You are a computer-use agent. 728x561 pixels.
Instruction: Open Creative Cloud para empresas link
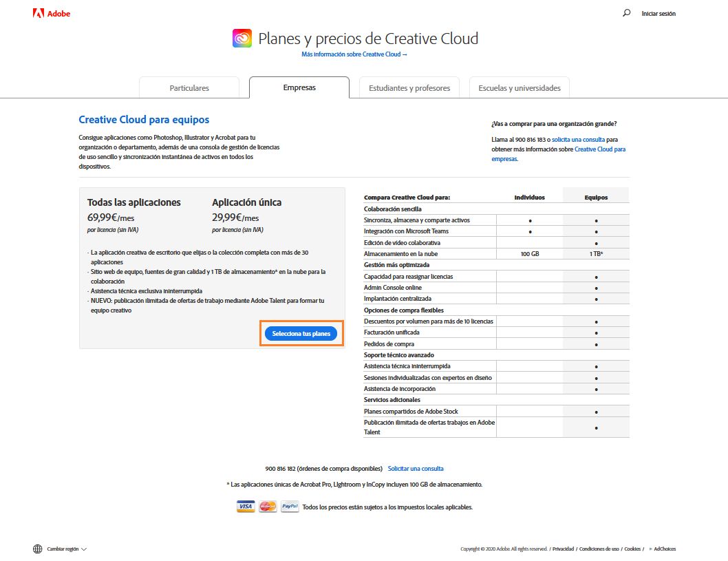coord(559,154)
